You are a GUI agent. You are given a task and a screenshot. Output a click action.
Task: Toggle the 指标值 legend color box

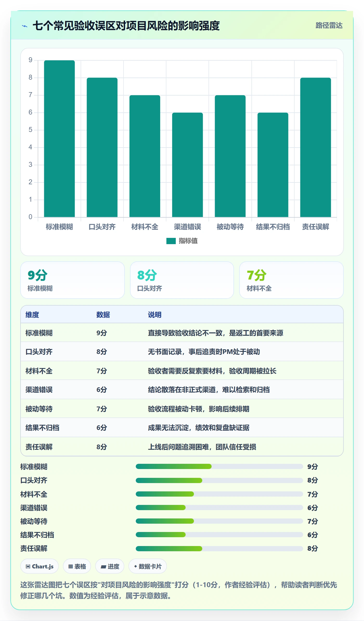click(171, 241)
